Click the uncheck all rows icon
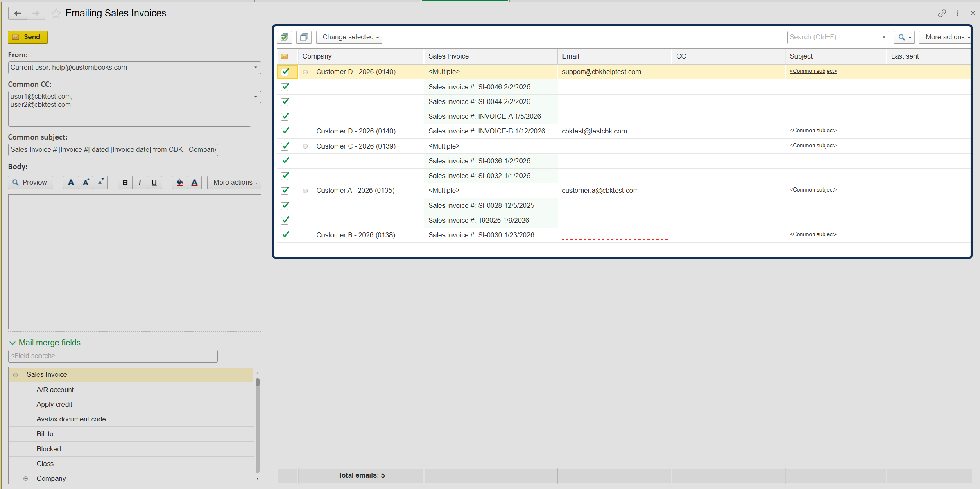The height and width of the screenshot is (489, 980). (304, 37)
